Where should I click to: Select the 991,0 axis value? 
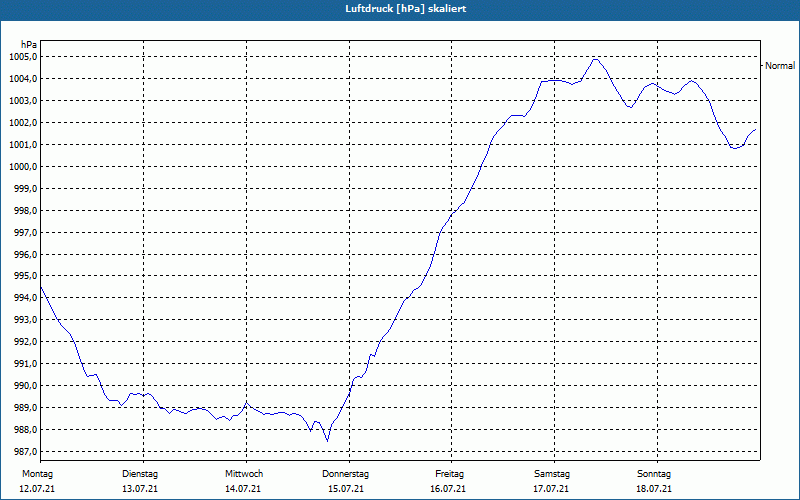[x=25, y=363]
